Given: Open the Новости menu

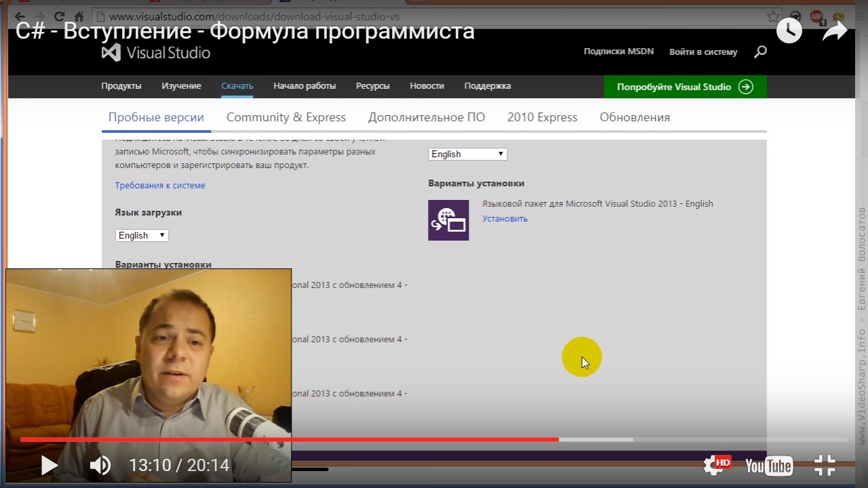Looking at the screenshot, I should click(427, 86).
